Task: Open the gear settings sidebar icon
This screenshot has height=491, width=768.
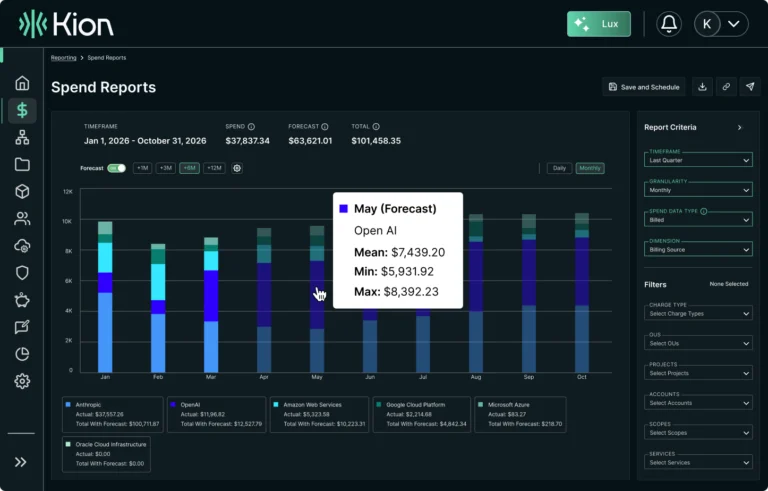Action: tap(22, 381)
